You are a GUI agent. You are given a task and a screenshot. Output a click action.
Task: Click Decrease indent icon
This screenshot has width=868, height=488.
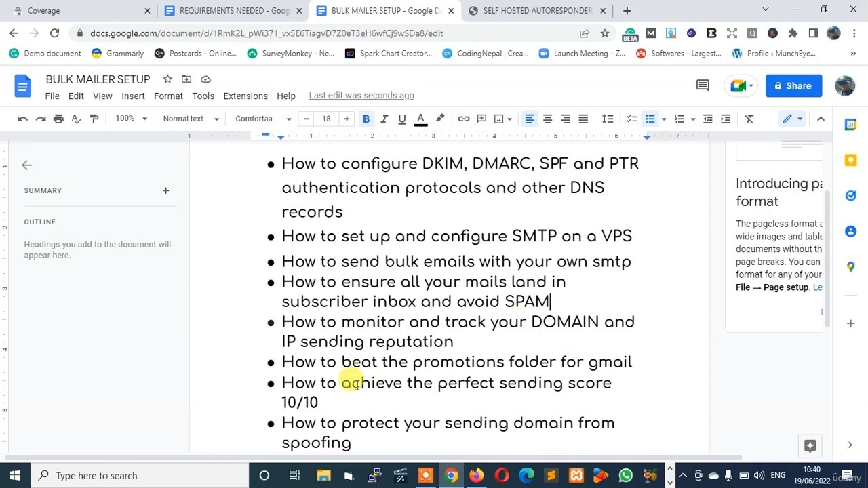[x=708, y=119]
